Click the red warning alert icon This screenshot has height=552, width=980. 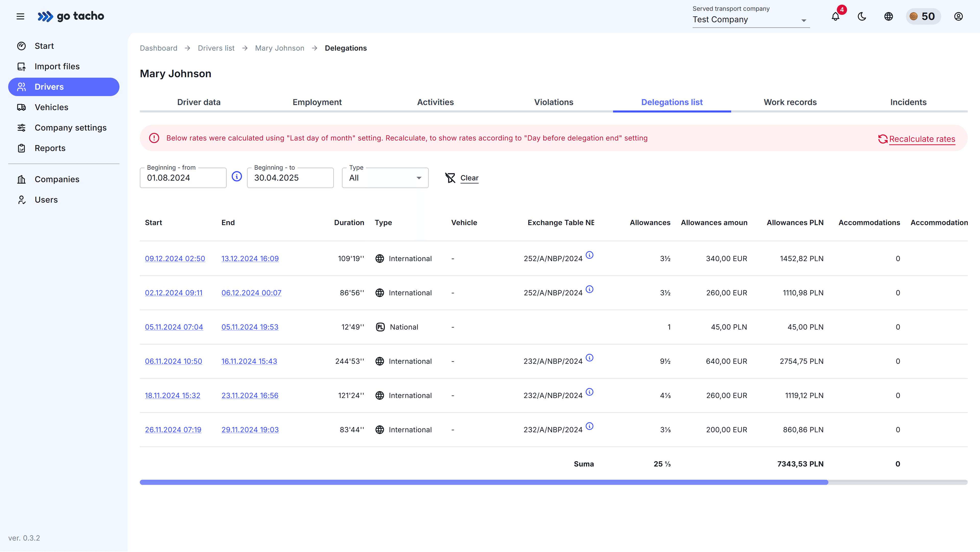point(154,138)
